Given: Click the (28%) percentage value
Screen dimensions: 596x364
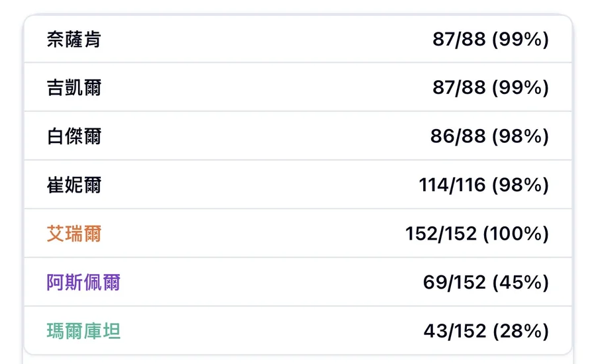Looking at the screenshot, I should pos(521,331).
